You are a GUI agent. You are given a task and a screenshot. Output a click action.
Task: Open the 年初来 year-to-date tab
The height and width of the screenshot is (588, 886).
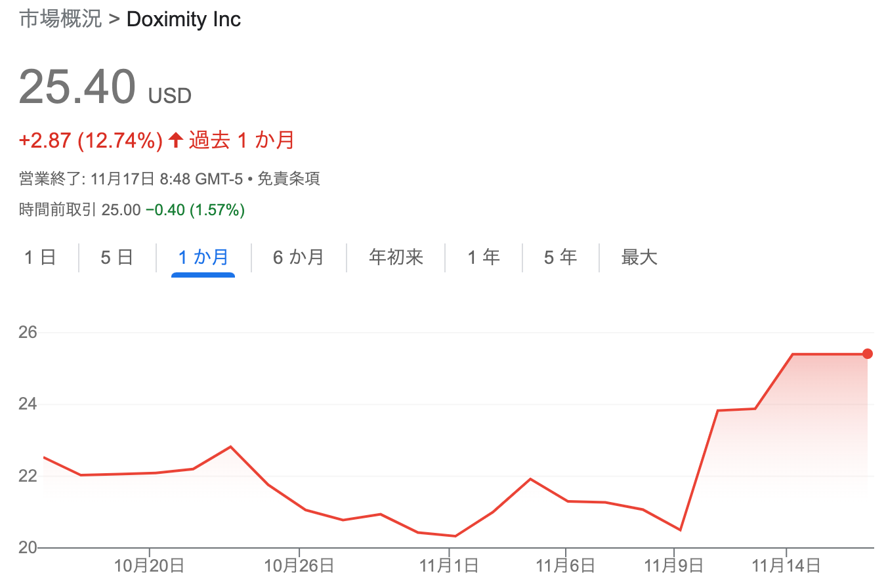point(396,257)
